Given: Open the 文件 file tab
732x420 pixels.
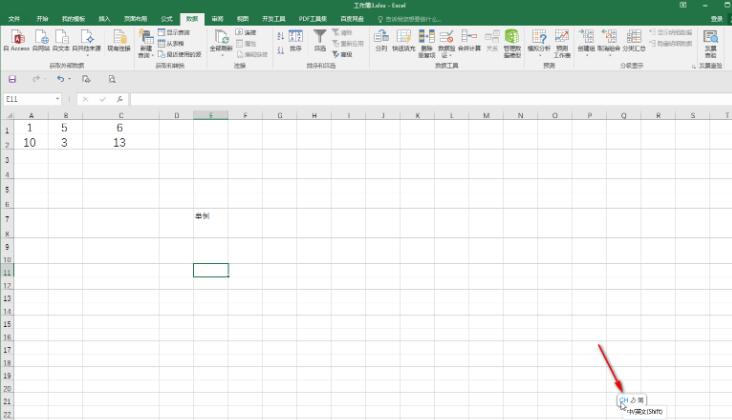Looking at the screenshot, I should (x=14, y=19).
